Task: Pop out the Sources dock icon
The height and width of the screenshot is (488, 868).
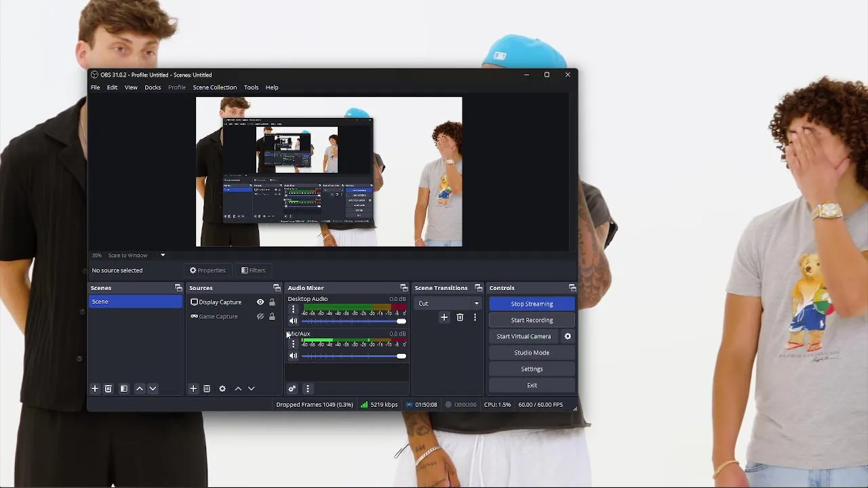Action: [277, 288]
